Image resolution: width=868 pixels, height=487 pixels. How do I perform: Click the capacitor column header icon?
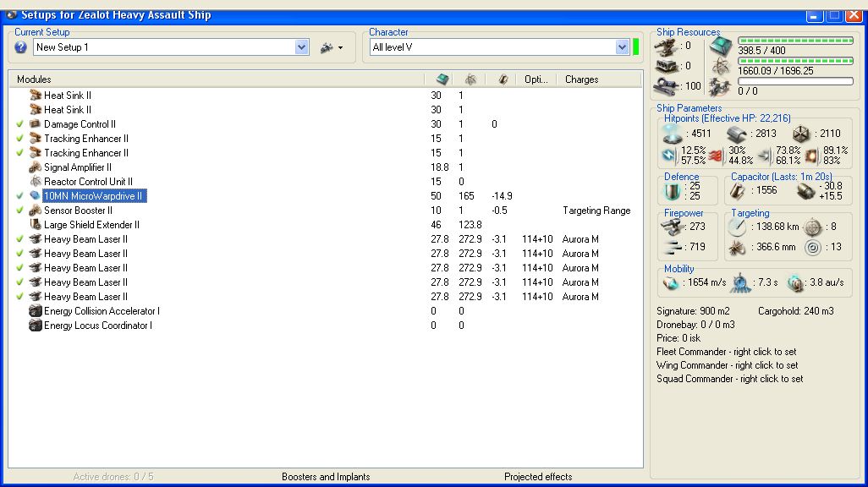point(503,79)
